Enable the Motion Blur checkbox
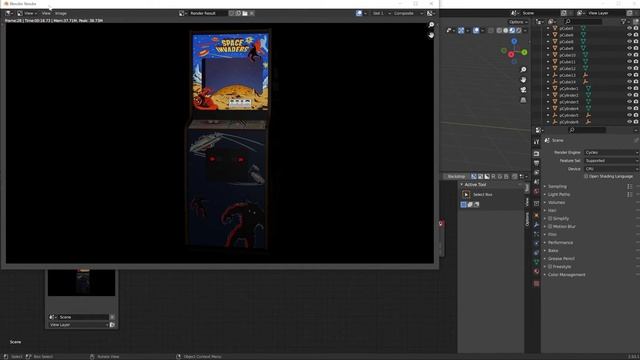The width and height of the screenshot is (640, 360). [x=550, y=227]
